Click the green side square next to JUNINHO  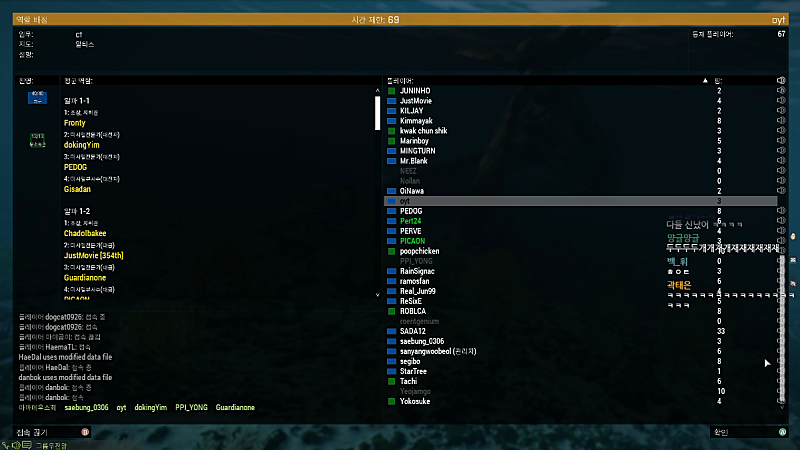[391, 91]
